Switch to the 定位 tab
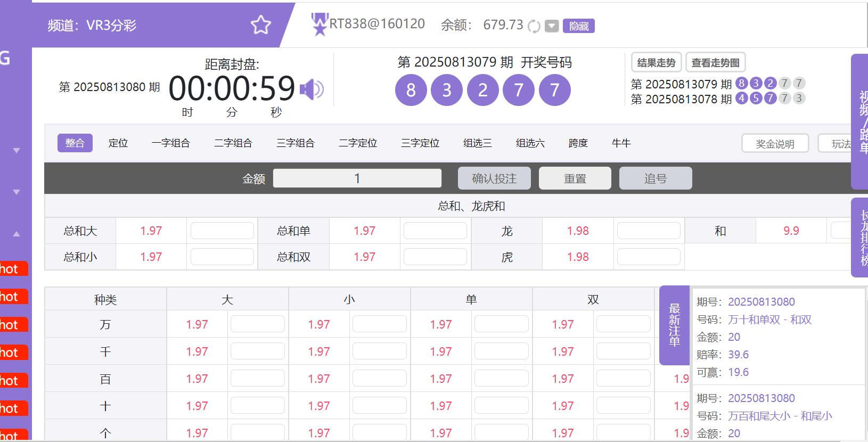The height and width of the screenshot is (442, 868). point(118,143)
